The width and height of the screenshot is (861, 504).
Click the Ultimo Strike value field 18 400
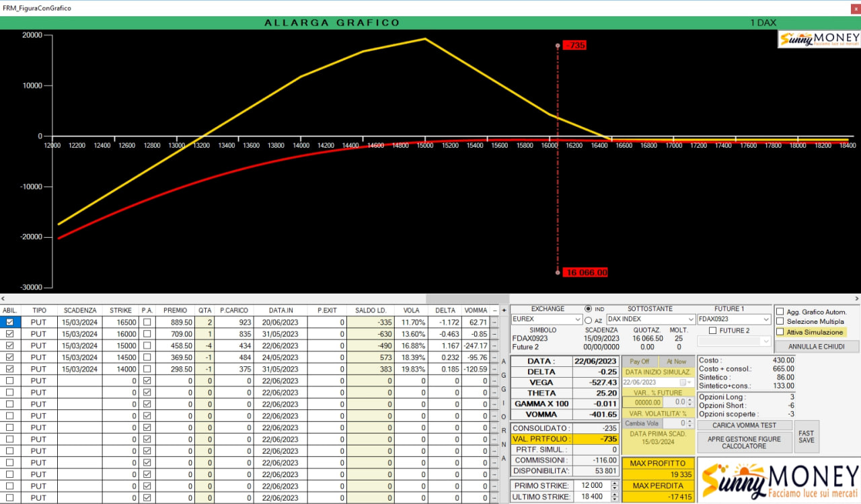tap(591, 497)
